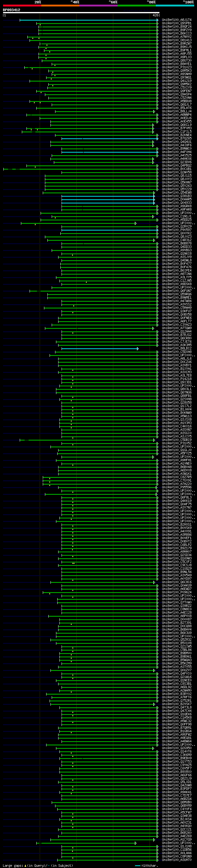Viewport: 197px width, 868px height.
Task: Select hit label UniRef100_B9PZY9
Action: pos(176,30)
